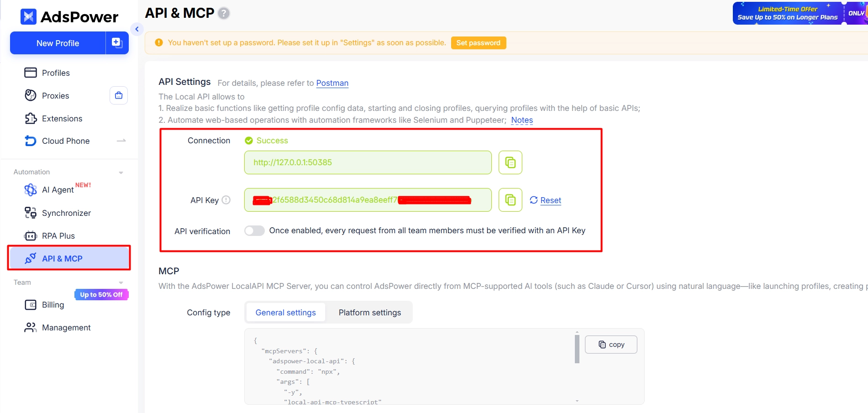This screenshot has height=413, width=868.
Task: Open the help icon beside API & MCP title
Action: (224, 13)
